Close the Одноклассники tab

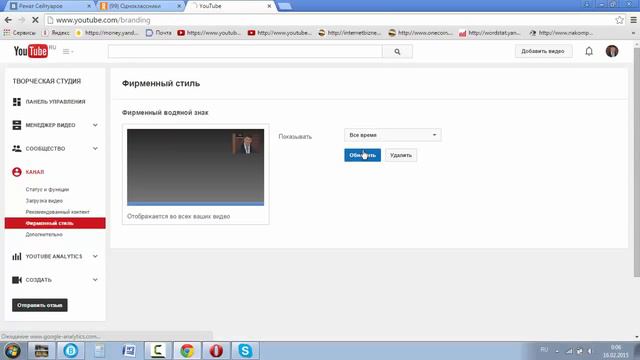pos(179,6)
